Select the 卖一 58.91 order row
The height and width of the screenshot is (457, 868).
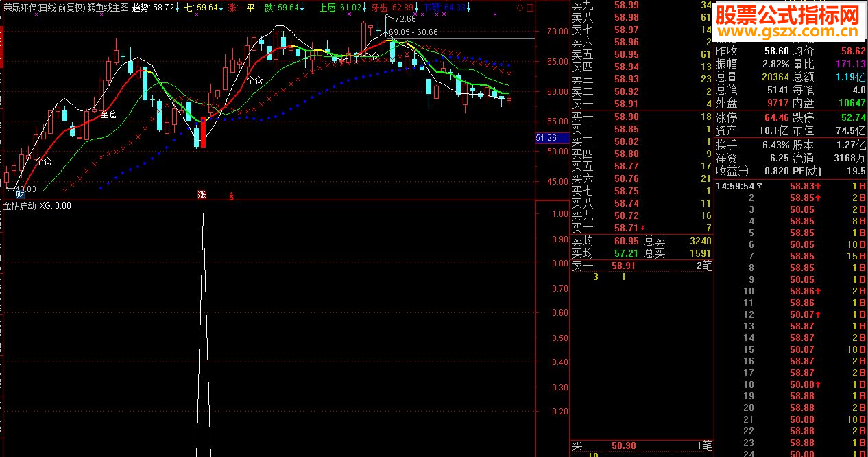(x=641, y=104)
